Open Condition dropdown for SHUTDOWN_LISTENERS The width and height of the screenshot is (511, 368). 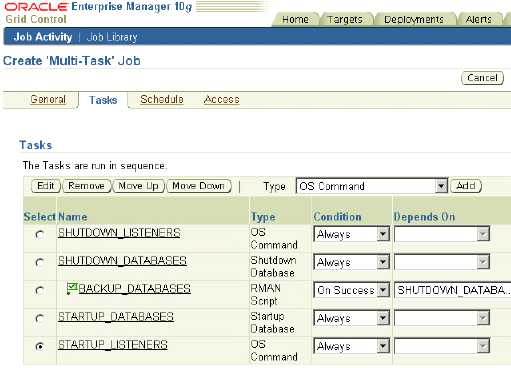[351, 234]
